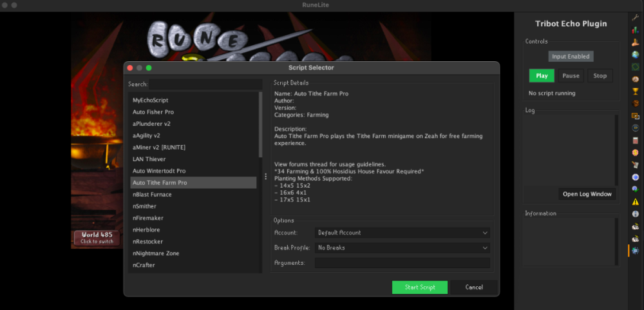
Task: Click the script list vertical scrollbar
Action: [260, 126]
